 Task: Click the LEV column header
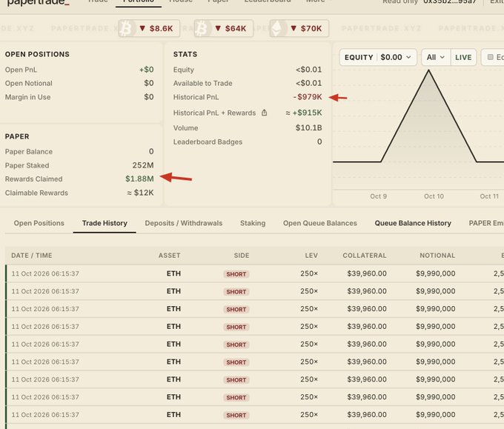[311, 256]
